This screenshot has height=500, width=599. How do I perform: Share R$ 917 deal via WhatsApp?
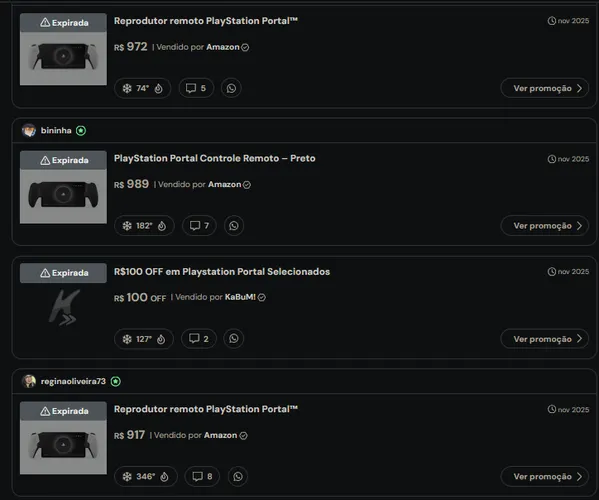pos(238,476)
